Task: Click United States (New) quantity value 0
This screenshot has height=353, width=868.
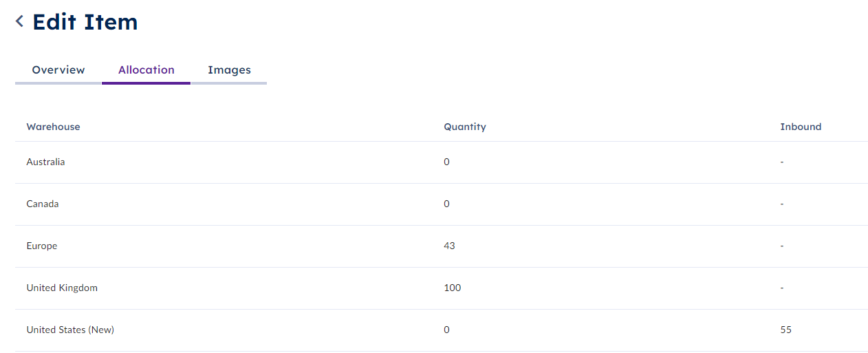Action: tap(446, 330)
